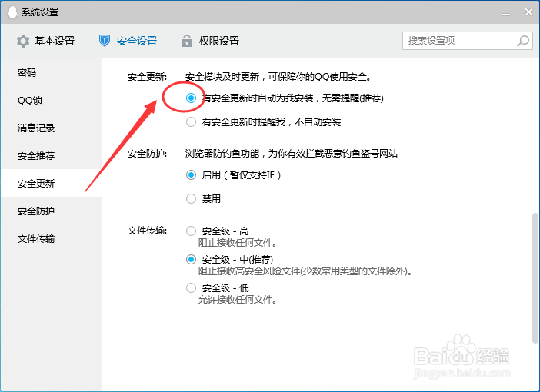Select 有安全更新时提醒我，不自动安装 radio
540x392 pixels.
[x=191, y=122]
